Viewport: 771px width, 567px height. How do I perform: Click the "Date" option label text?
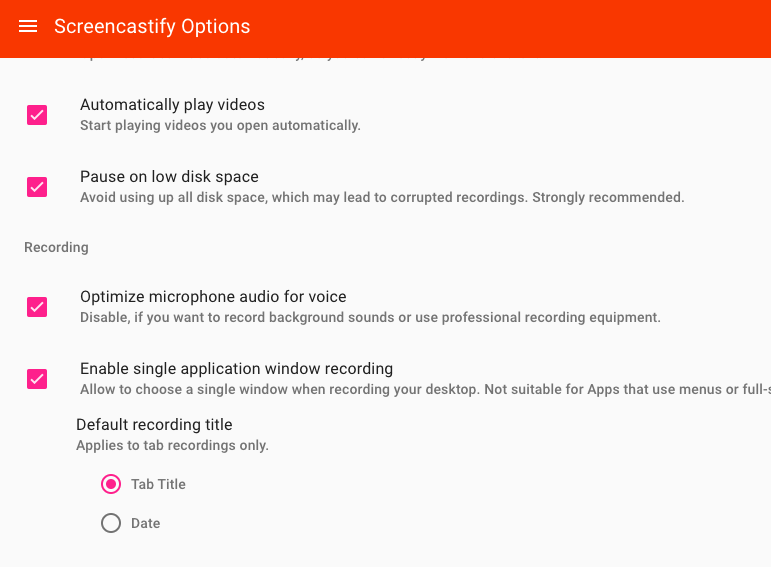pyautogui.click(x=145, y=523)
